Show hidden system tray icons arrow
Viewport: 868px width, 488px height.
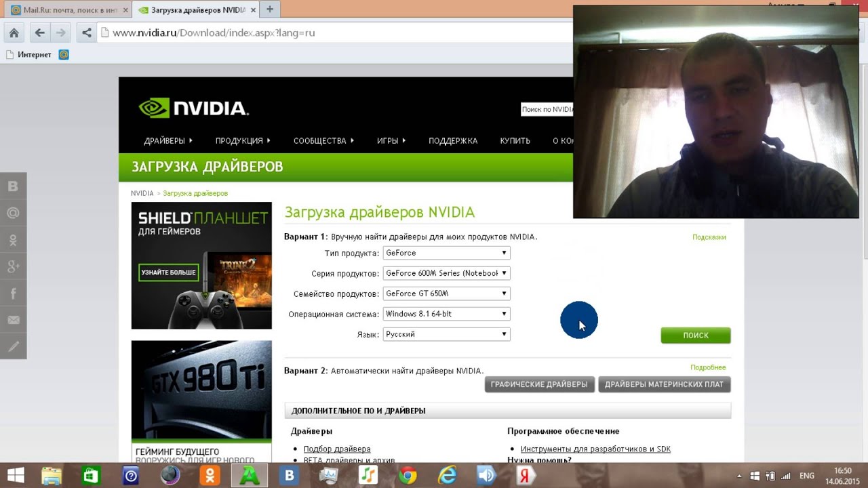[740, 476]
